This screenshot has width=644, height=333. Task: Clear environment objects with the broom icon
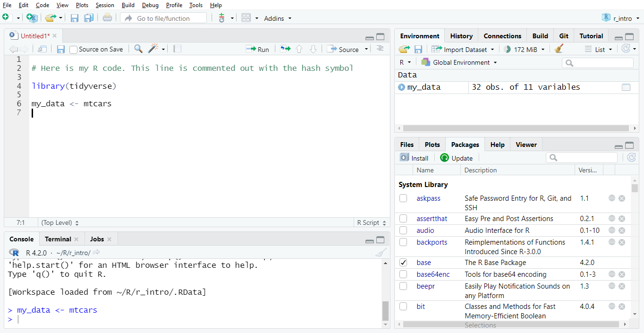pos(559,49)
